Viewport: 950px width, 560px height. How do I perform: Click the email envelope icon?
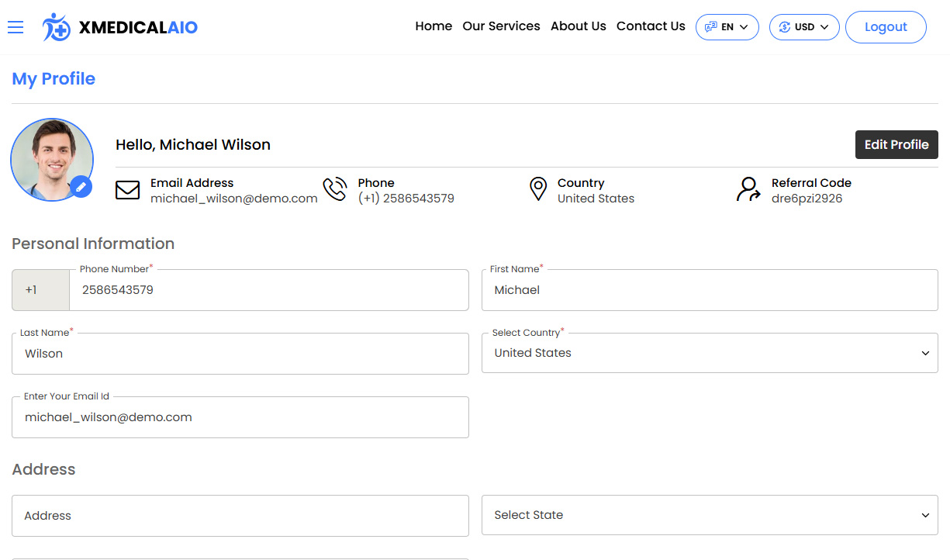[x=127, y=190]
